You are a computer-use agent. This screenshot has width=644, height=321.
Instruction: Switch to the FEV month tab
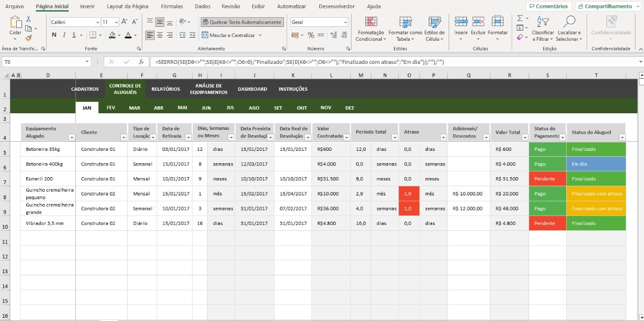[x=111, y=108]
